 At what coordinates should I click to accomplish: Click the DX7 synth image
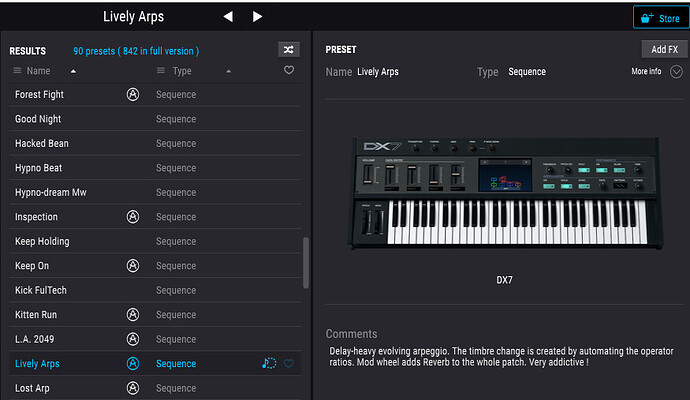click(x=505, y=193)
